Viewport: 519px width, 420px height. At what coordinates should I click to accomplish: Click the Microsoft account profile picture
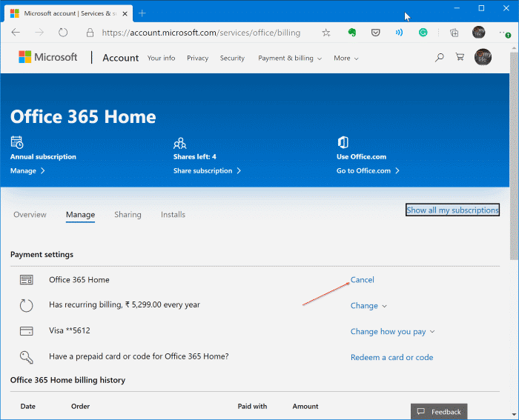[x=483, y=57]
